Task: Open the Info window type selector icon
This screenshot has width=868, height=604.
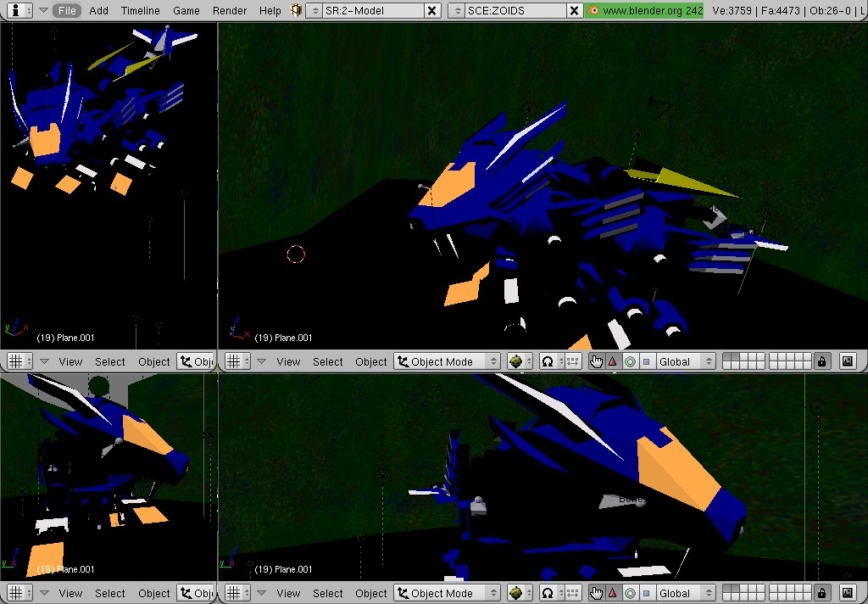Action: tap(20, 10)
